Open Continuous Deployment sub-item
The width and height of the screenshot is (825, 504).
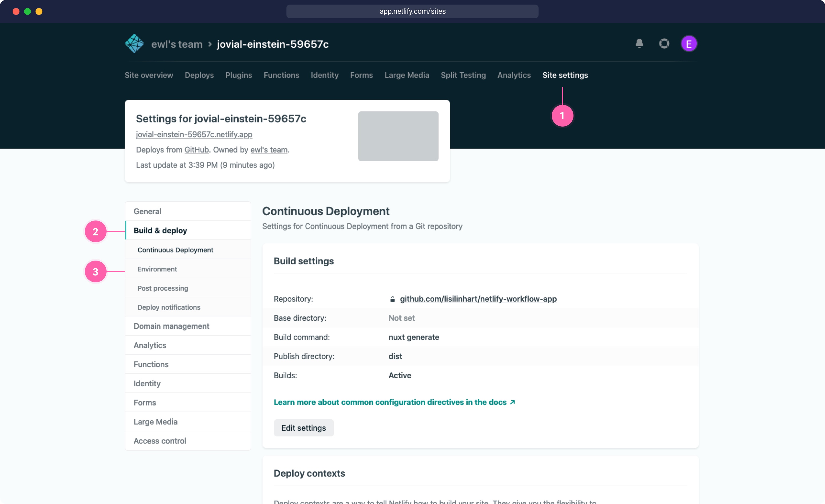coord(188,250)
